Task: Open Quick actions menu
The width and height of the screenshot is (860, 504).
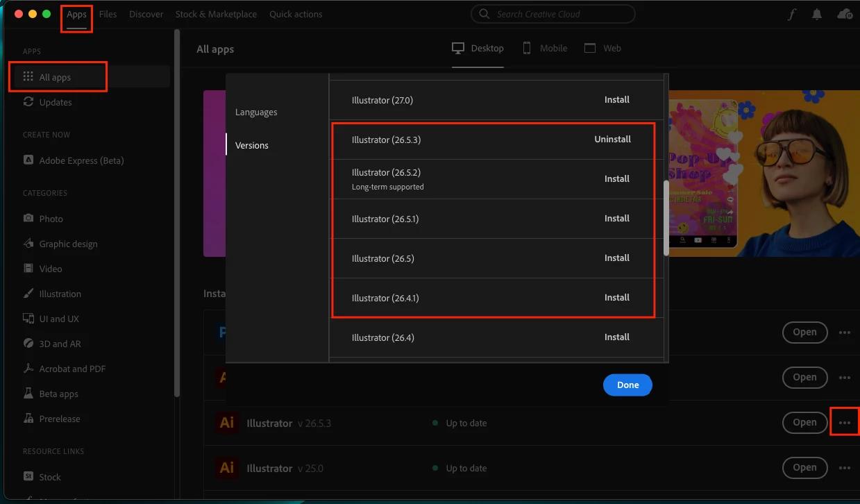Action: pos(296,14)
